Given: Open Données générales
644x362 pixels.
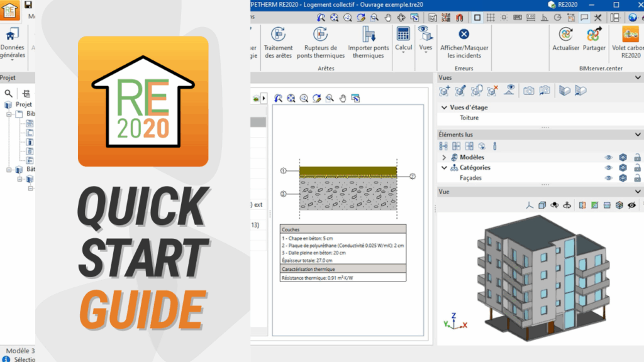Looking at the screenshot, I should 13,41.
